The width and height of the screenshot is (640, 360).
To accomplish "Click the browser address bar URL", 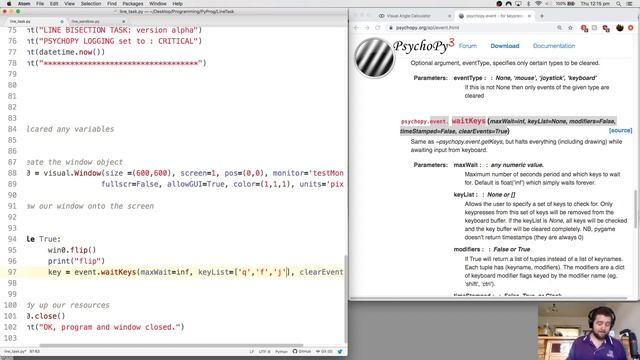I will click(427, 28).
